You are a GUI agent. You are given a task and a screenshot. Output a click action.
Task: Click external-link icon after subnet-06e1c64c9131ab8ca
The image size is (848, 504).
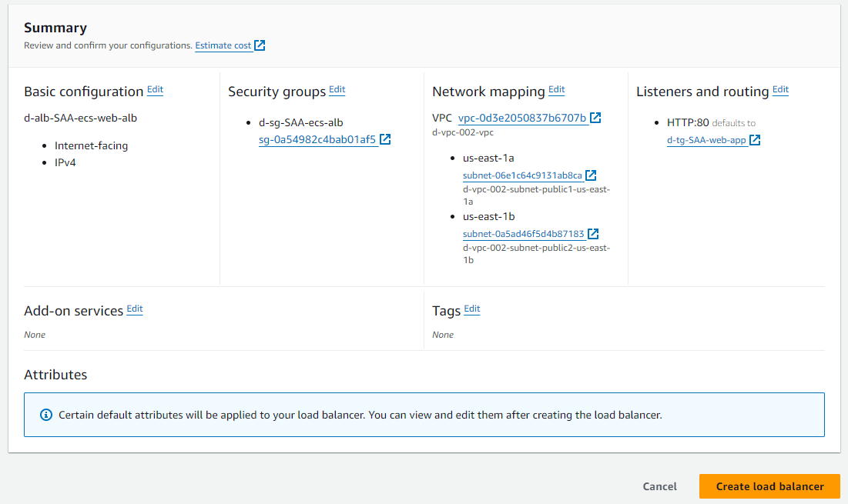pos(591,175)
